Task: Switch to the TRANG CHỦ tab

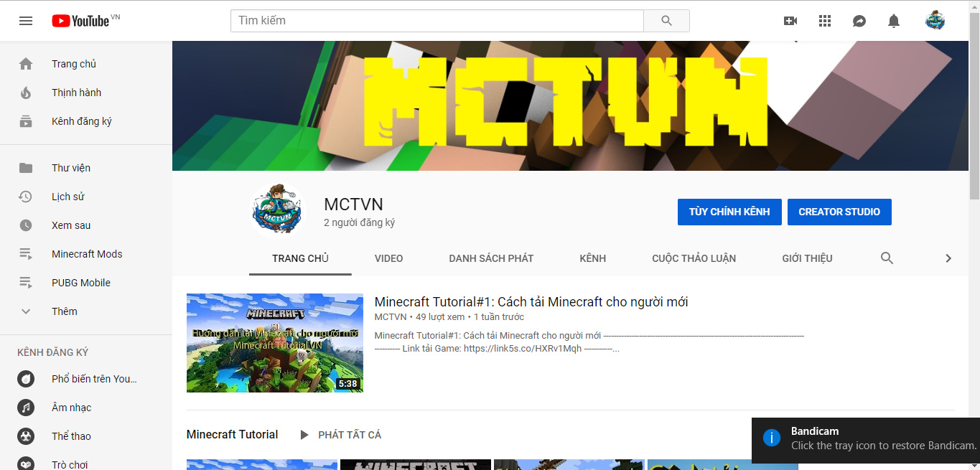Action: pos(300,258)
